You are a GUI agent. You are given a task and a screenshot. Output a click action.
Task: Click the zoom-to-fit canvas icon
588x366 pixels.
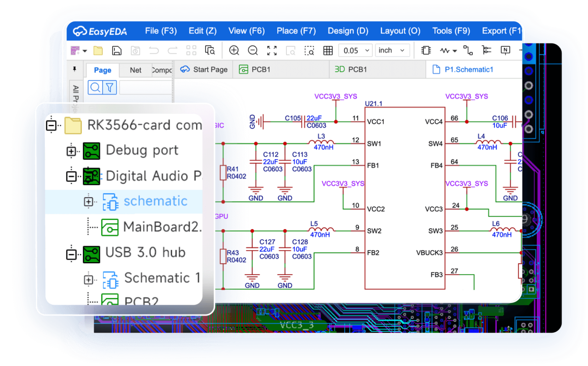[272, 50]
